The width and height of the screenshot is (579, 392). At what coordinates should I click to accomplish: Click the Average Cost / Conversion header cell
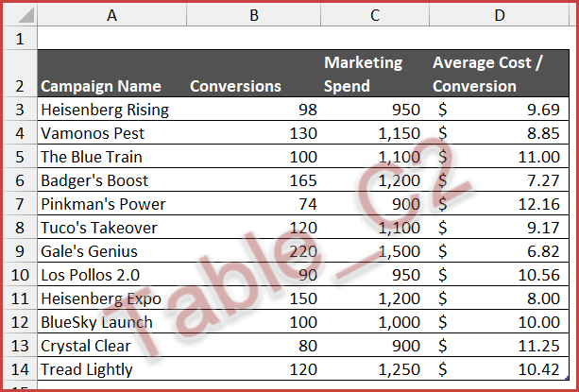pos(487,74)
